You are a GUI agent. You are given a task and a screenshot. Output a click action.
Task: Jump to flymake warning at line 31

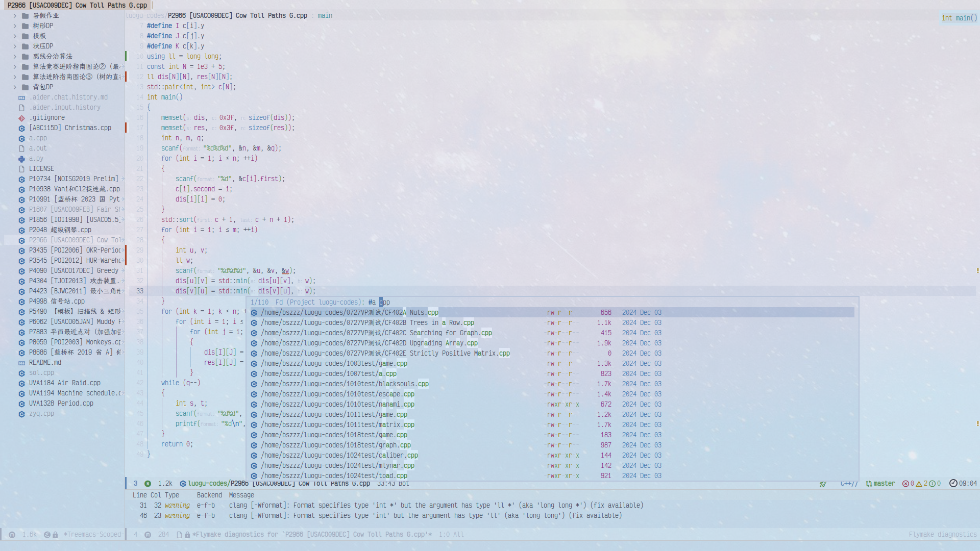click(x=388, y=506)
